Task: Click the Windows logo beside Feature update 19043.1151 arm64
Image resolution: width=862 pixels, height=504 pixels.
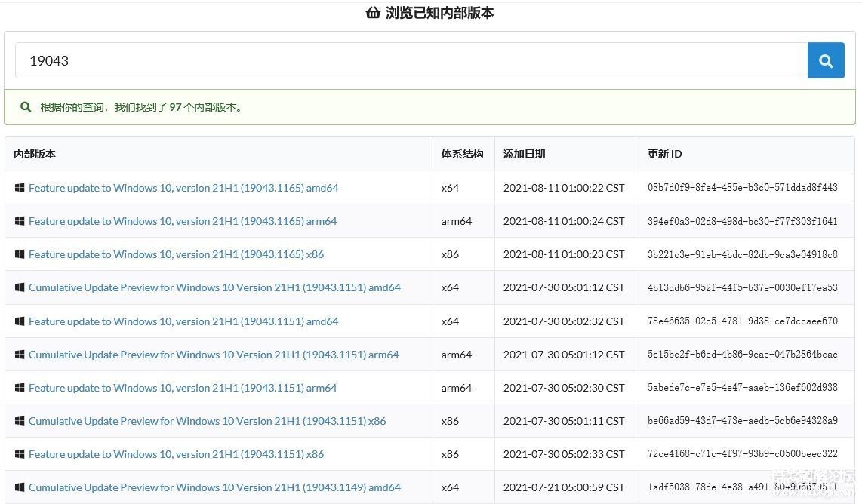Action: tap(19, 388)
